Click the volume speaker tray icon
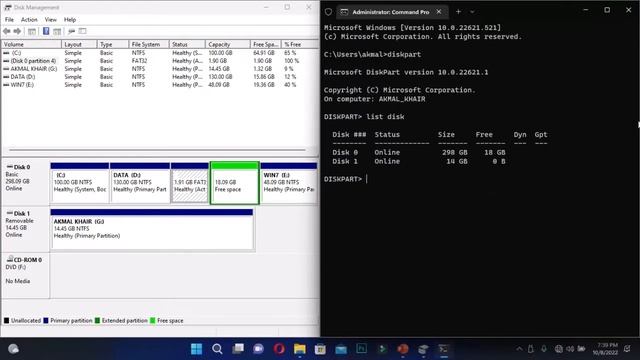The width and height of the screenshot is (640, 360). click(570, 349)
